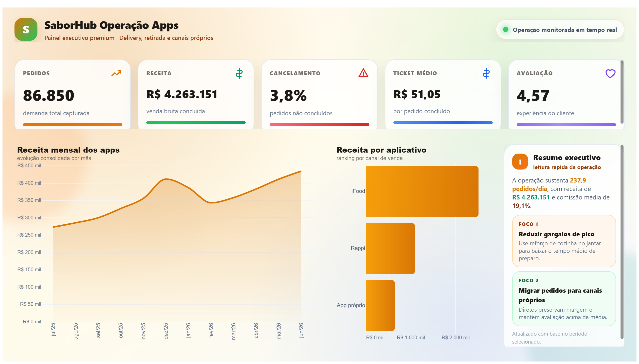Click the 86.850 pedidos value
The width and height of the screenshot is (639, 364).
49,95
